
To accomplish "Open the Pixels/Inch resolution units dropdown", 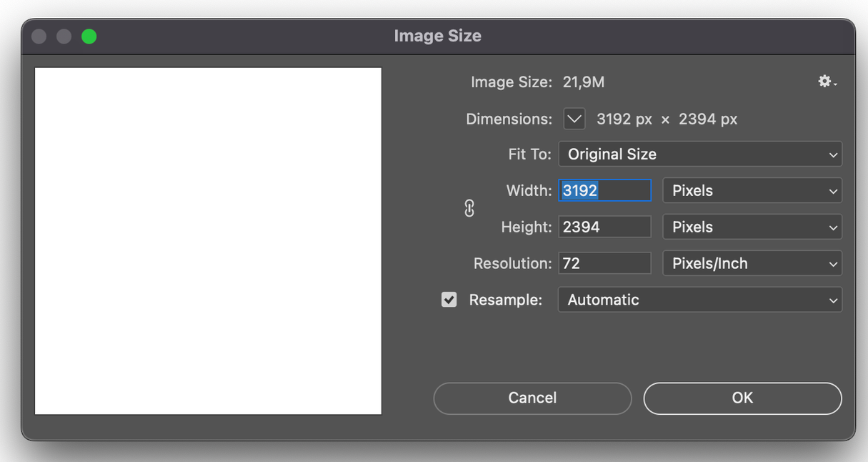I will 752,264.
